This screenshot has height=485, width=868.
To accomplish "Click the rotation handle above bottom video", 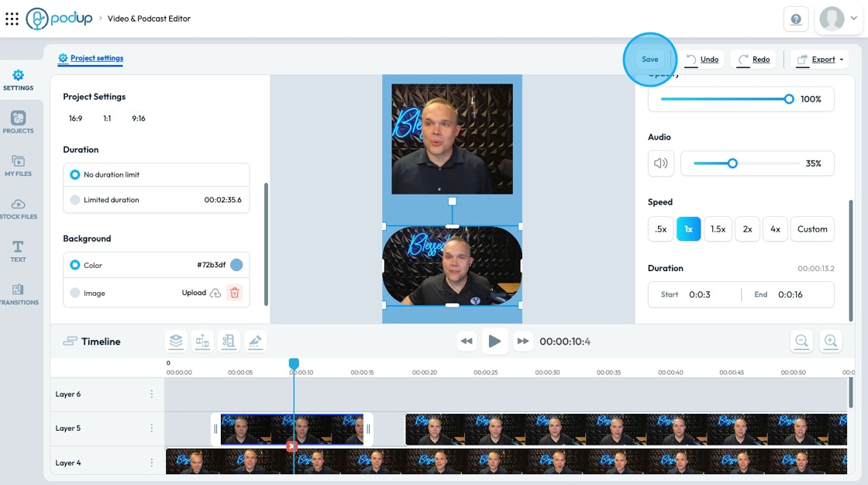I will [453, 201].
